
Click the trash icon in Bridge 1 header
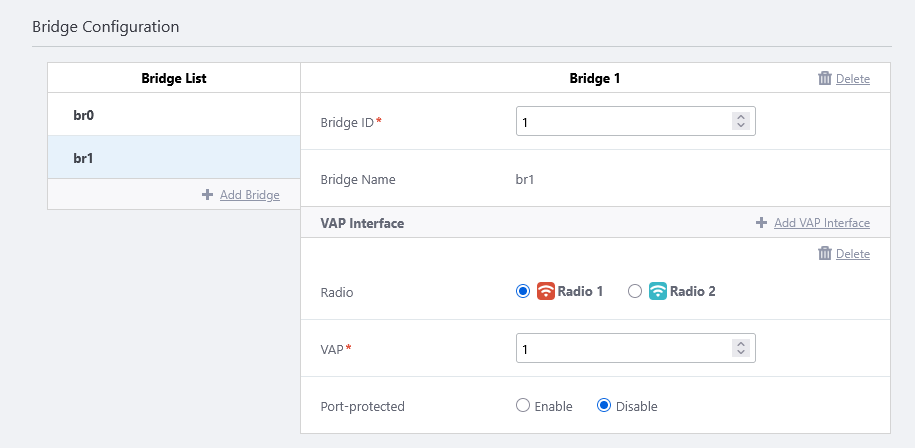[825, 78]
